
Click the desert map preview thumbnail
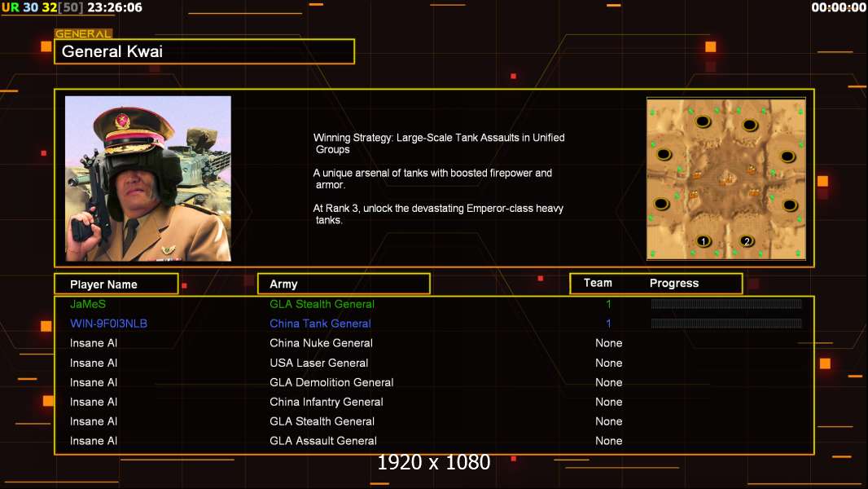tap(726, 178)
